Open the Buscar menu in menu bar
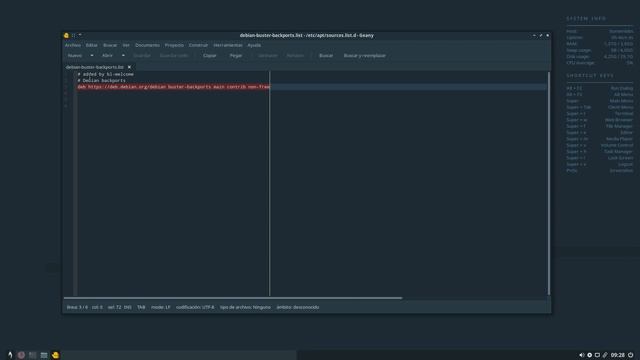The height and width of the screenshot is (360, 640). tap(110, 45)
